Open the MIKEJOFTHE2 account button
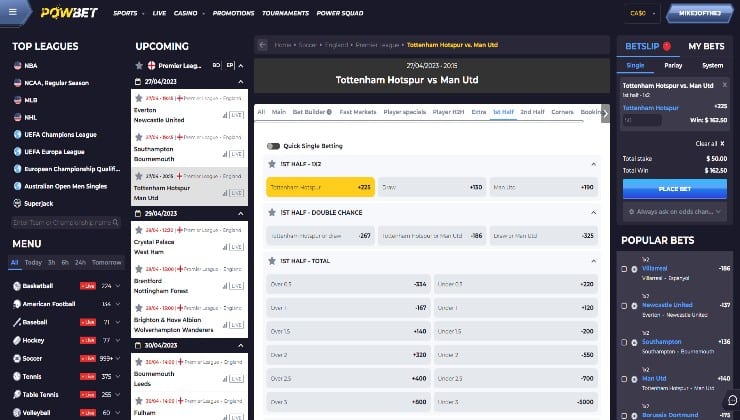The image size is (740, 420). point(699,13)
